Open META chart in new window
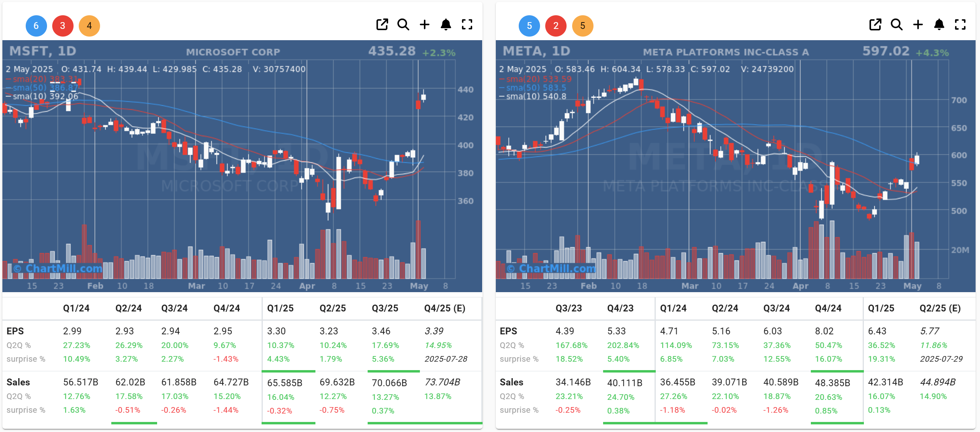The image size is (980, 432). pyautogui.click(x=875, y=25)
